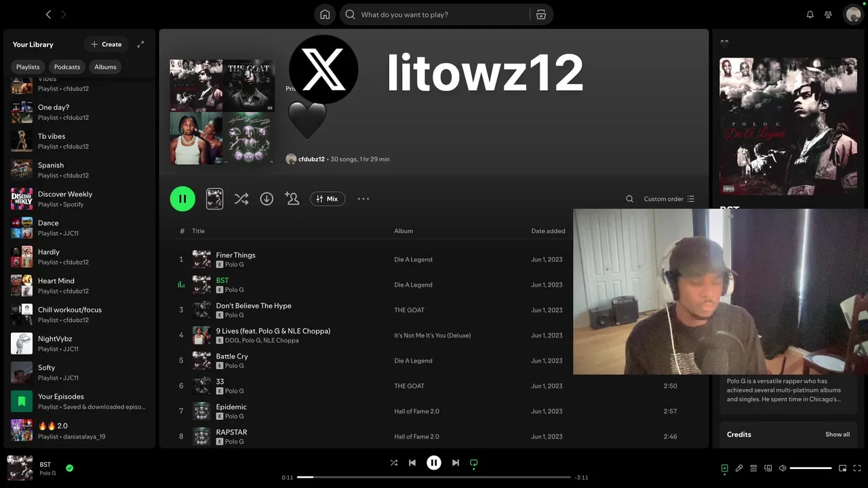Screen dimensions: 868x488
Task: Open the play queue
Action: pyautogui.click(x=753, y=468)
